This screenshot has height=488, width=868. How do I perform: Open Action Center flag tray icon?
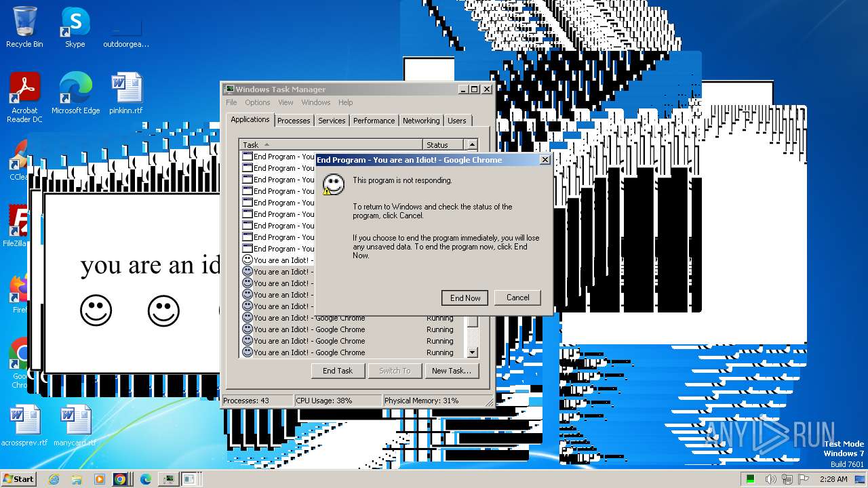[804, 479]
